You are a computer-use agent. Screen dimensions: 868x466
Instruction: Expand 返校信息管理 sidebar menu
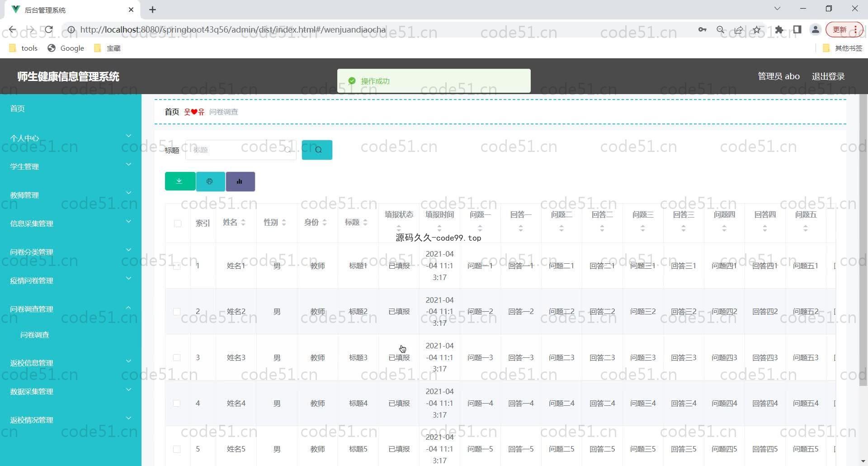point(71,362)
